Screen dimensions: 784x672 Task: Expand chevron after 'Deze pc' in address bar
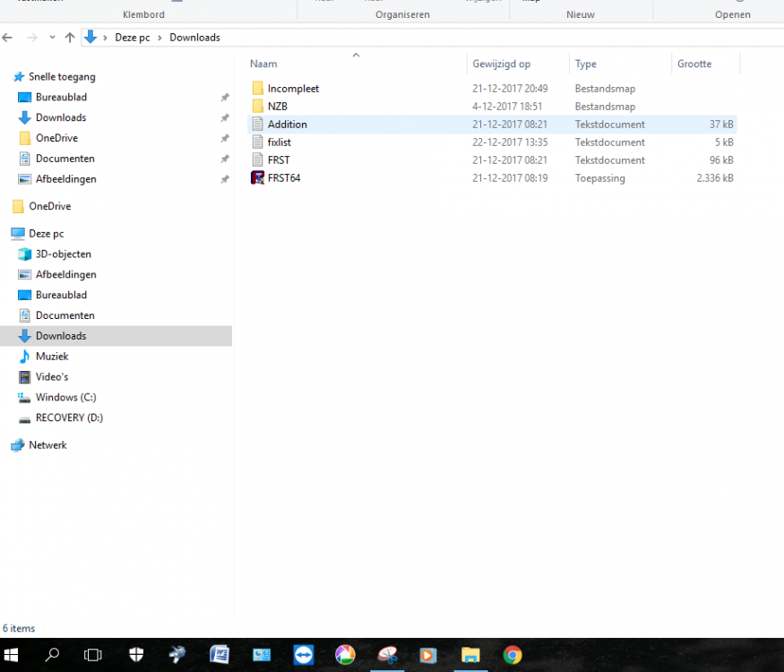[160, 38]
